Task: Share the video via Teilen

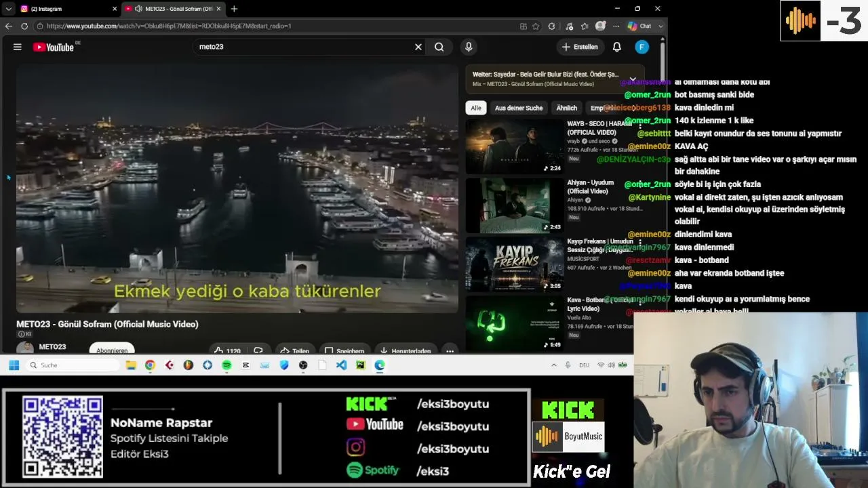Action: [x=295, y=350]
